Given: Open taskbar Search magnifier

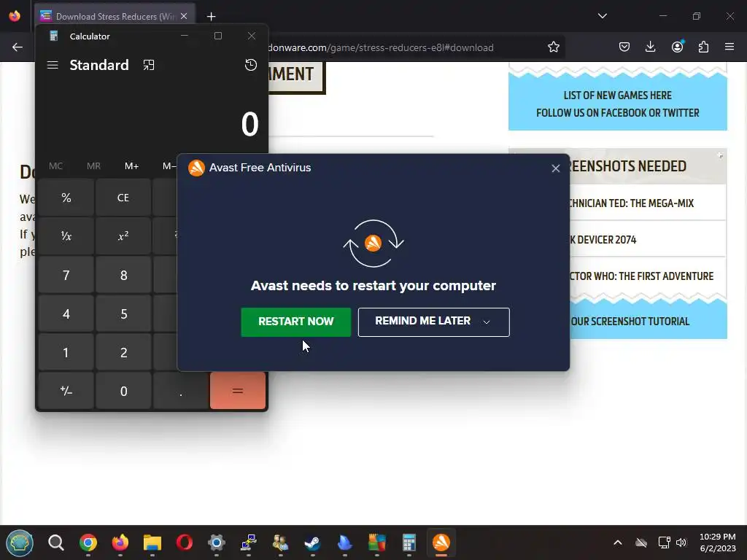Looking at the screenshot, I should [x=56, y=542].
